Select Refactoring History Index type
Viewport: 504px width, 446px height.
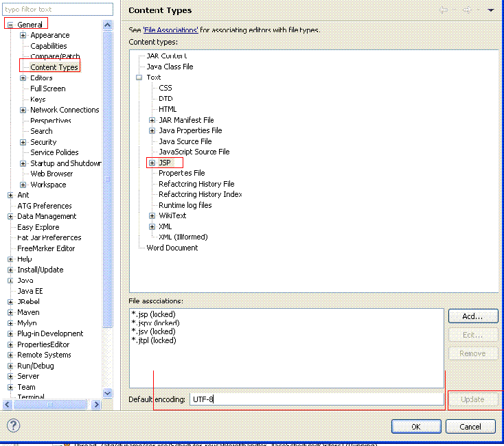(x=201, y=194)
